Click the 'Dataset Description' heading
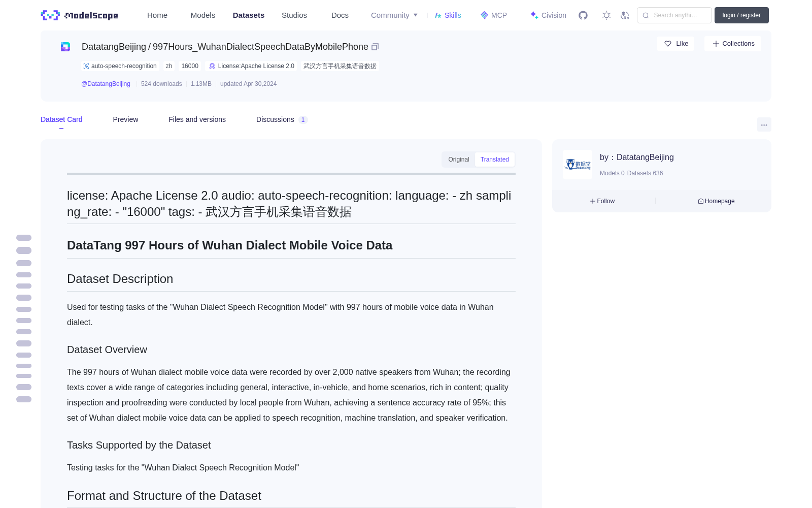812x508 pixels. pos(120,279)
